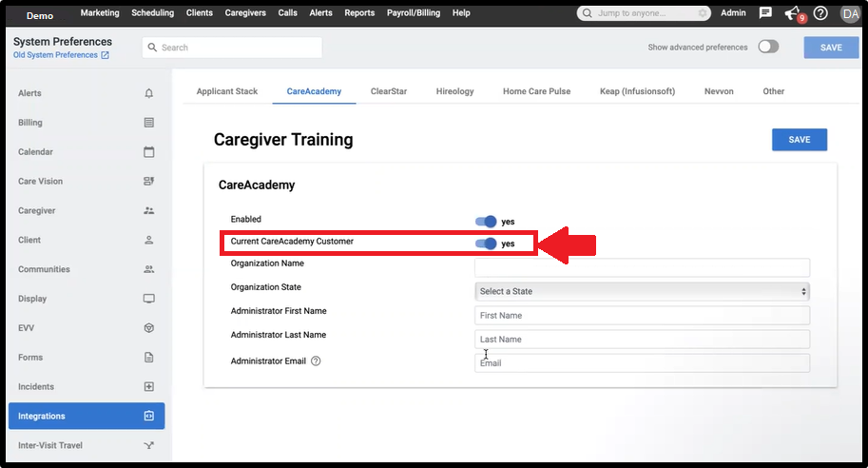Click the Old System Preferences link

(x=55, y=55)
